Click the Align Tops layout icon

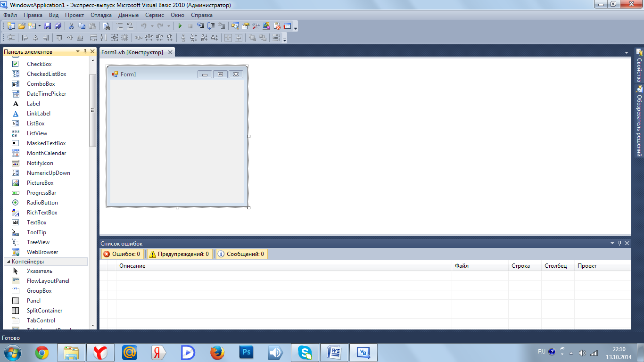(59, 38)
